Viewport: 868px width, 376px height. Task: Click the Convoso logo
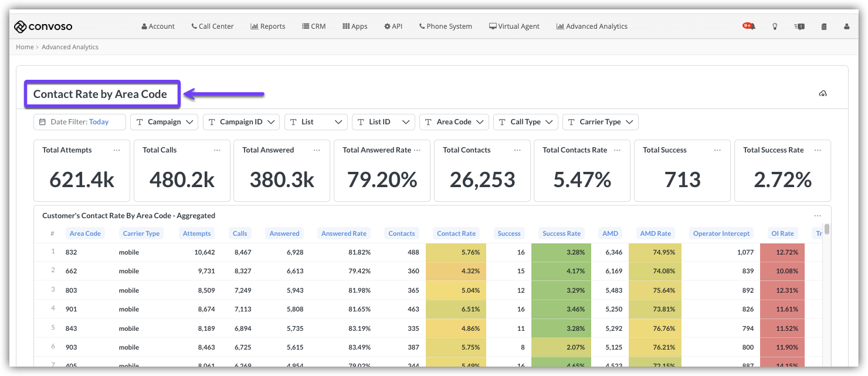point(43,26)
